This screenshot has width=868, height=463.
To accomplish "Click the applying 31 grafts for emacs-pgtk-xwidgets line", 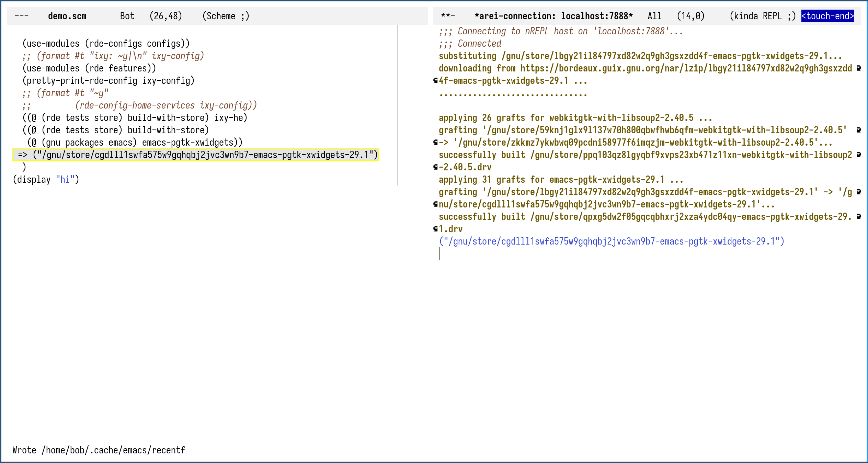I will 561,180.
